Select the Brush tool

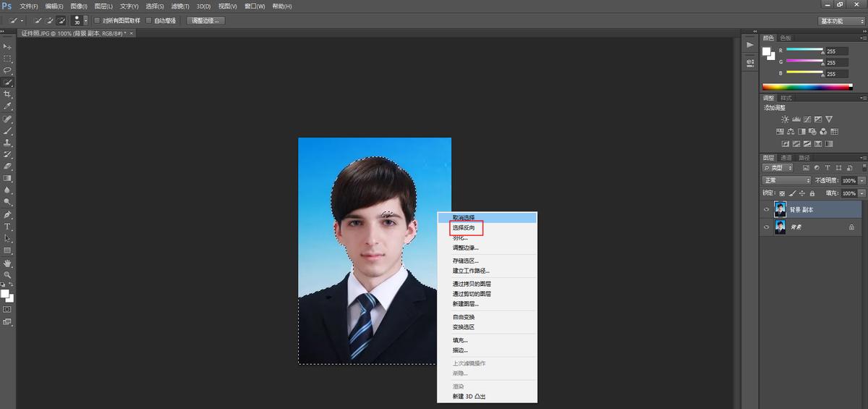(8, 131)
